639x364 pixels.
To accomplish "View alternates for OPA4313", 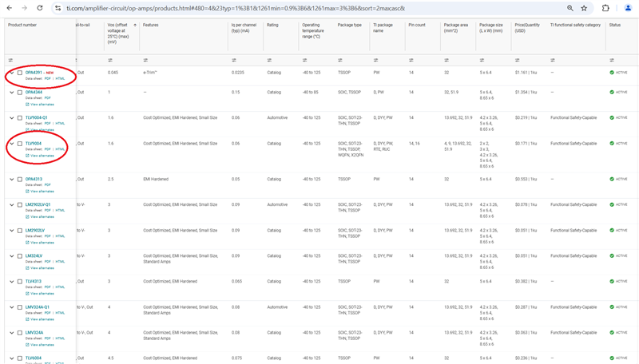I will click(40, 192).
